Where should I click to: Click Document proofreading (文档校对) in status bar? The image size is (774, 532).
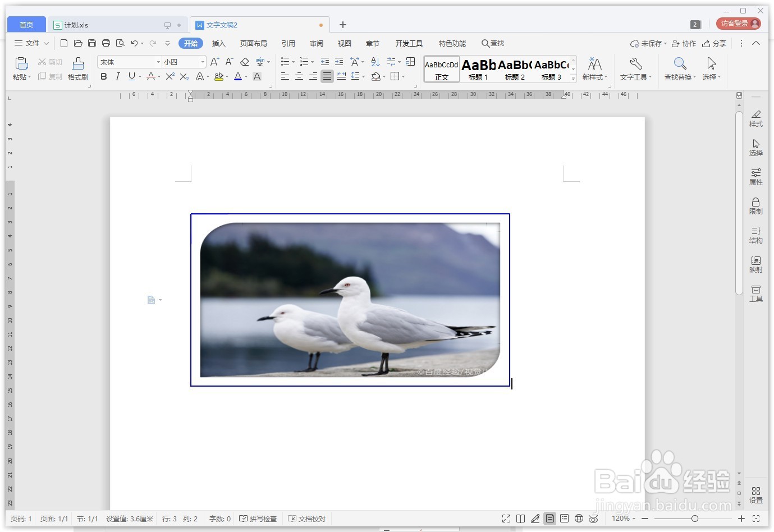(x=307, y=519)
